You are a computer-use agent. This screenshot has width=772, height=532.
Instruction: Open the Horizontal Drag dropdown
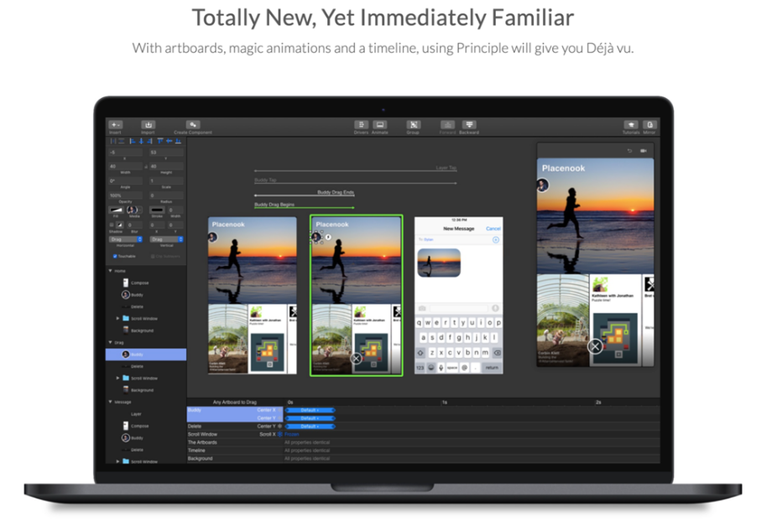point(126,239)
